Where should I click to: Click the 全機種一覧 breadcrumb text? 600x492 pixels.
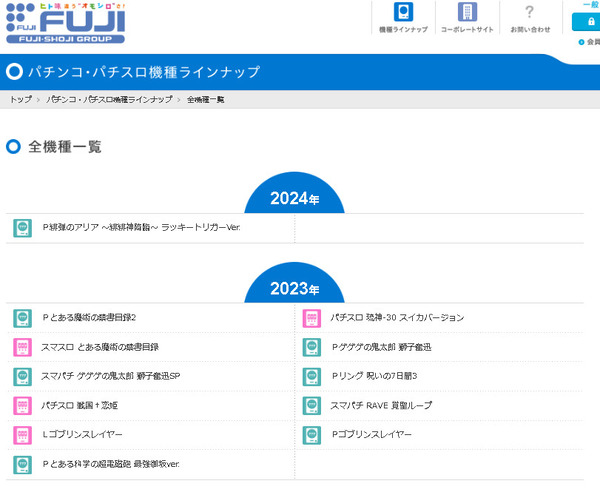click(x=205, y=99)
